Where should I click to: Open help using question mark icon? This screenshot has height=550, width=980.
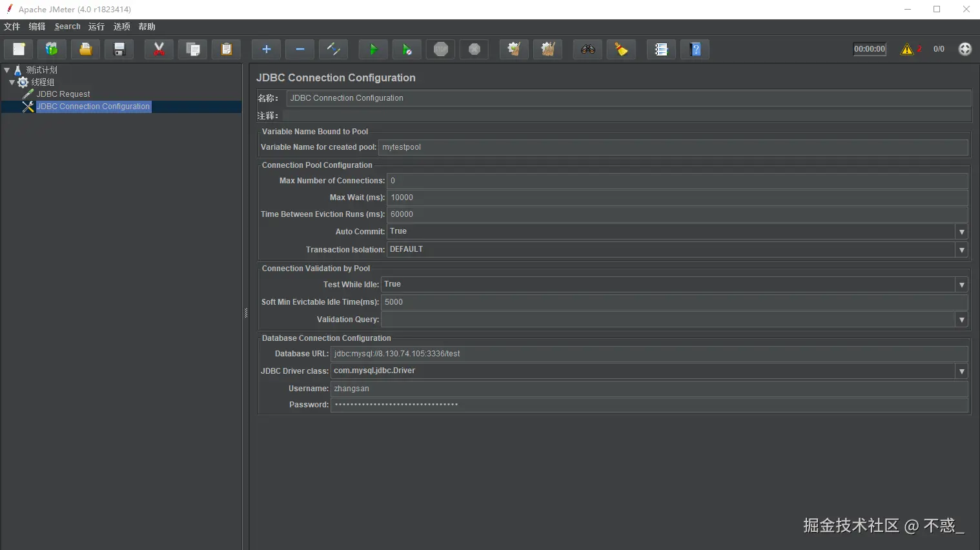pos(695,49)
